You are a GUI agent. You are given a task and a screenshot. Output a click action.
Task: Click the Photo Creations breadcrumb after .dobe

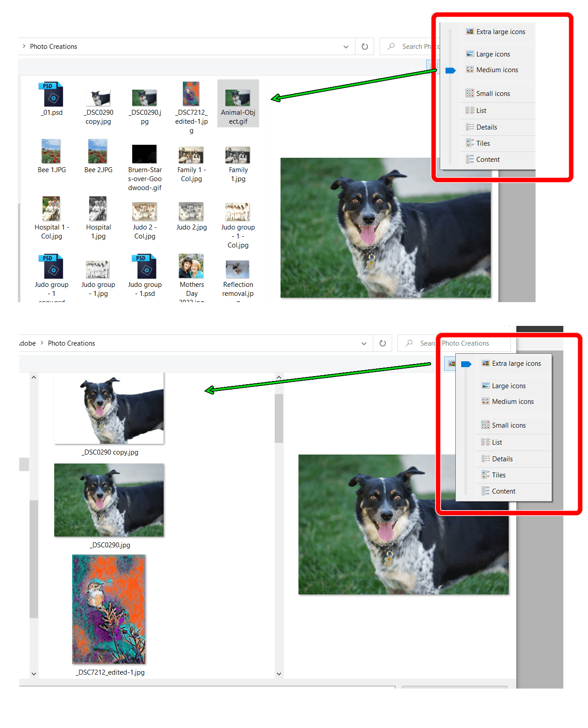click(x=71, y=343)
